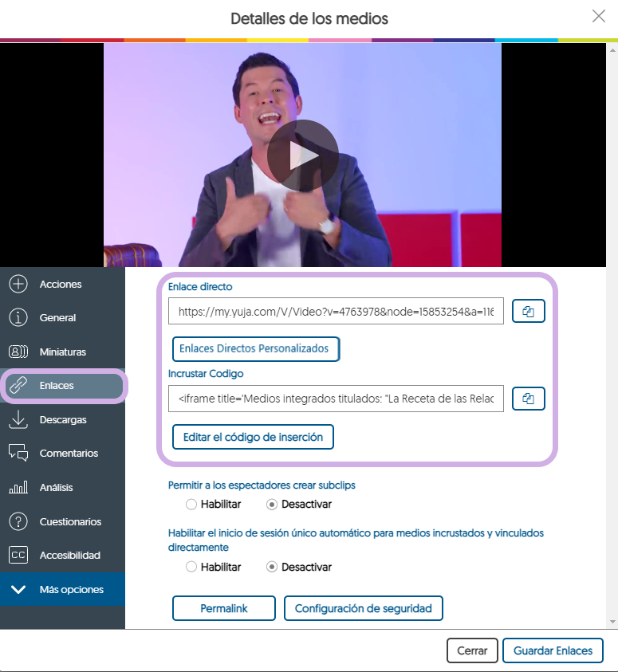Click "Permitir a los espectadores crear subclips" text

(262, 485)
